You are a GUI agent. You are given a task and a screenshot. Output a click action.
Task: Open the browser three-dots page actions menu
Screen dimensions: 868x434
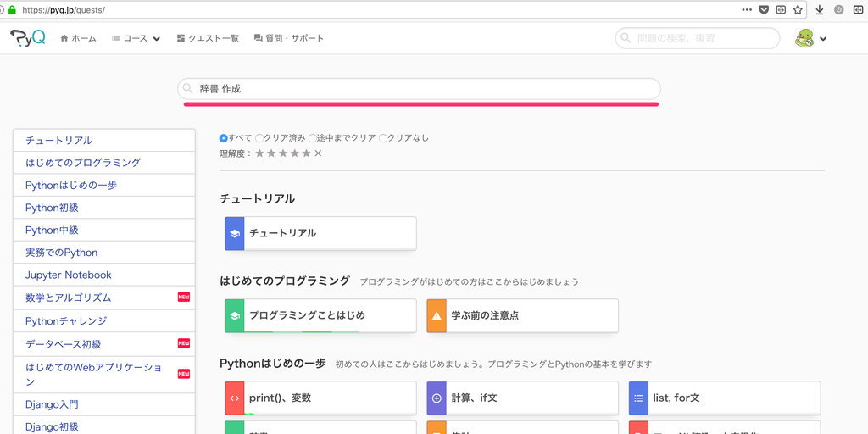[747, 9]
